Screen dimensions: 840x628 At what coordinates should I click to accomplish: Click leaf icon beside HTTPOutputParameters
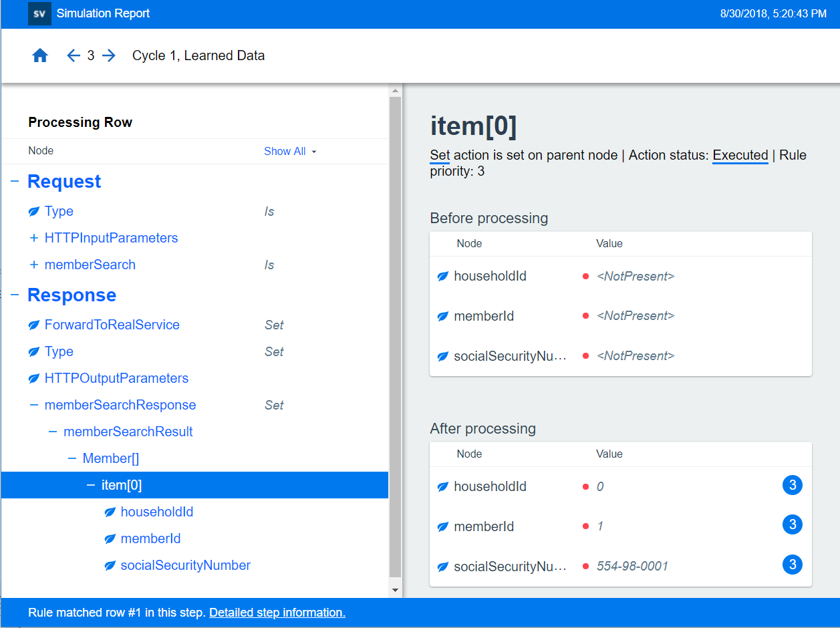34,379
